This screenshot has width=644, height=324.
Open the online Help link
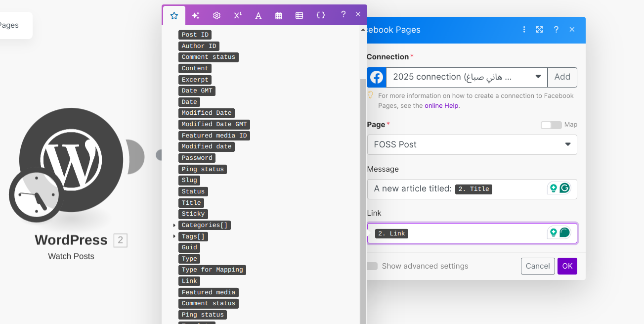point(441,105)
